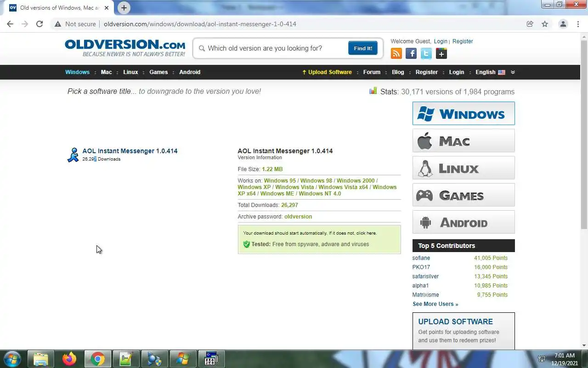Image resolution: width=588 pixels, height=368 pixels.
Task: Click the Games controller banner button
Action: (464, 195)
